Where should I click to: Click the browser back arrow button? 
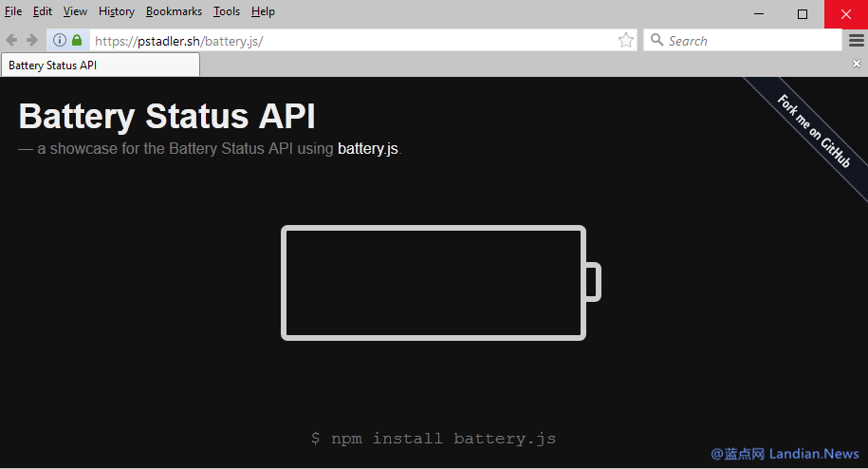coord(12,40)
